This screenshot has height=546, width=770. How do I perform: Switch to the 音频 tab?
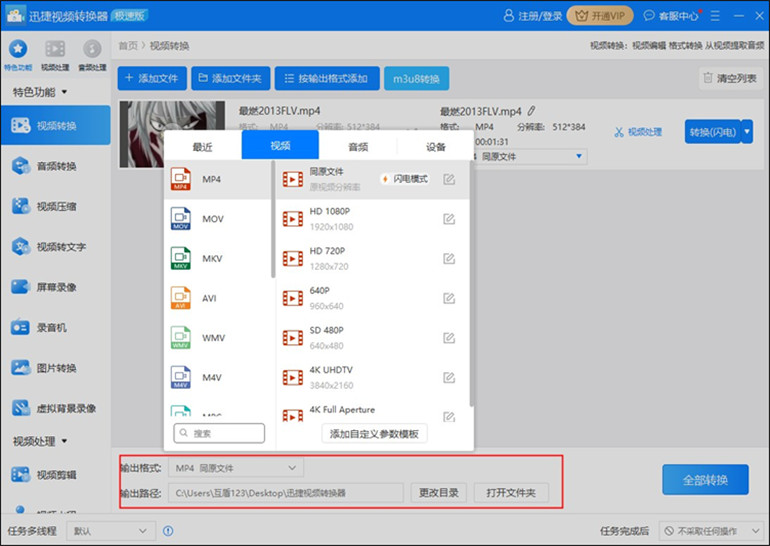pyautogui.click(x=358, y=146)
